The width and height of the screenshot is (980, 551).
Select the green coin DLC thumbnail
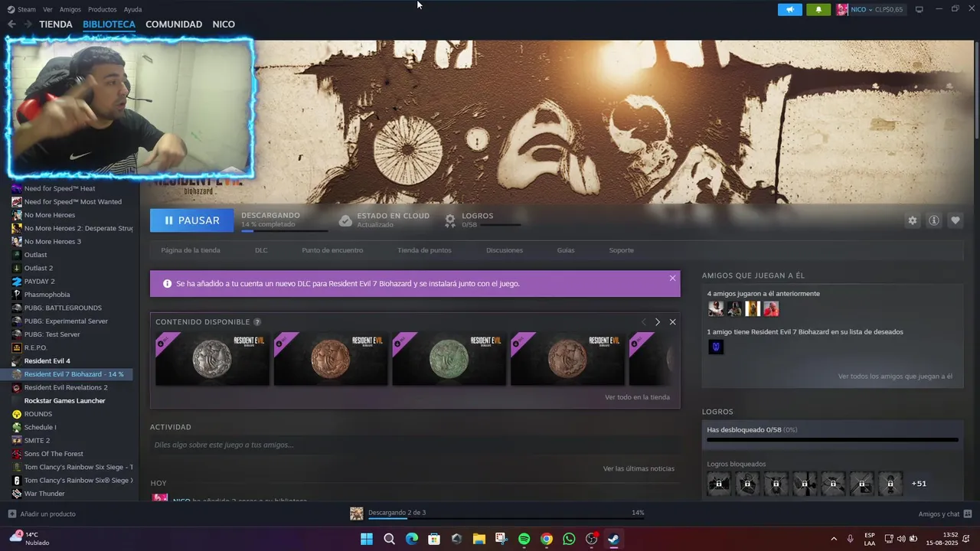tap(449, 358)
